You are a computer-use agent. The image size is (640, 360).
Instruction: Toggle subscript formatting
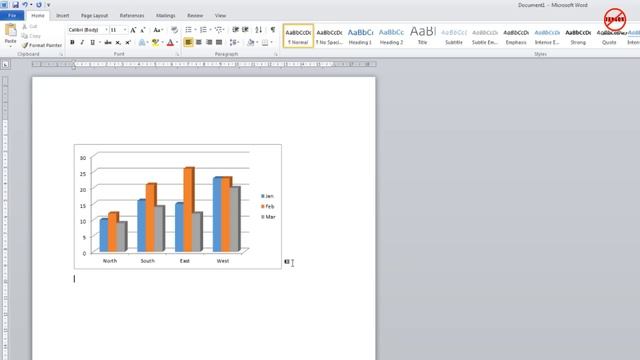pyautogui.click(x=118, y=42)
